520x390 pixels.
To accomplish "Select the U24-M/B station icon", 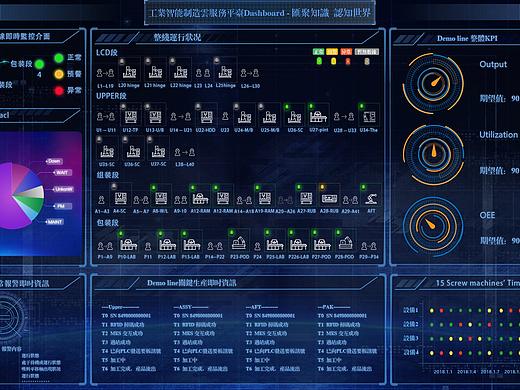I will (244, 117).
